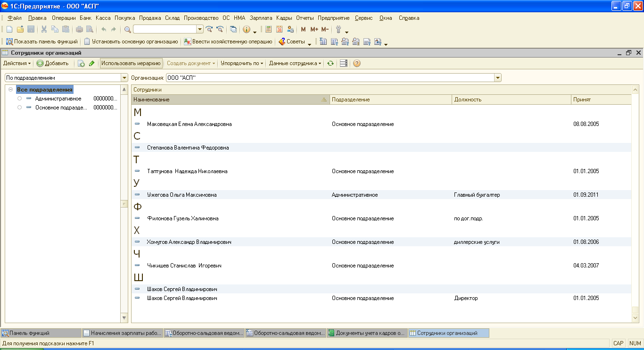Open Print preview from the toolbar
The image size is (644, 350).
[90, 29]
